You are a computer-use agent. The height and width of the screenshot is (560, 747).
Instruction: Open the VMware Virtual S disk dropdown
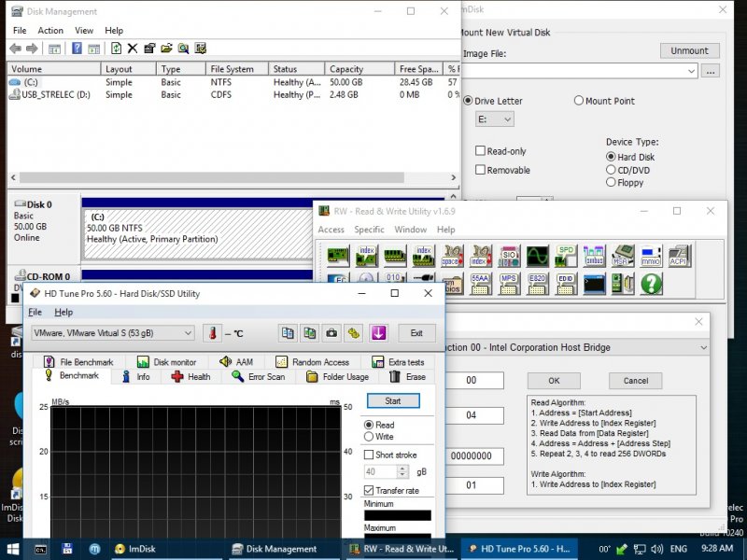pos(113,333)
